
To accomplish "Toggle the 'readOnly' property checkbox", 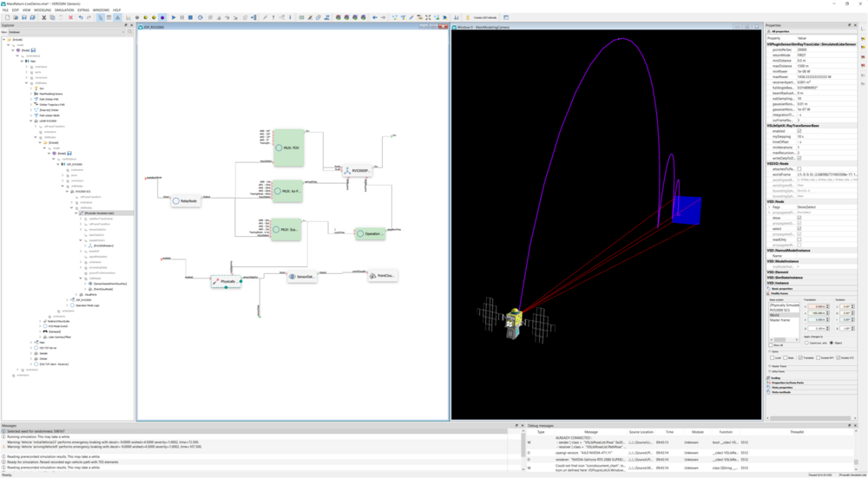I will click(799, 239).
